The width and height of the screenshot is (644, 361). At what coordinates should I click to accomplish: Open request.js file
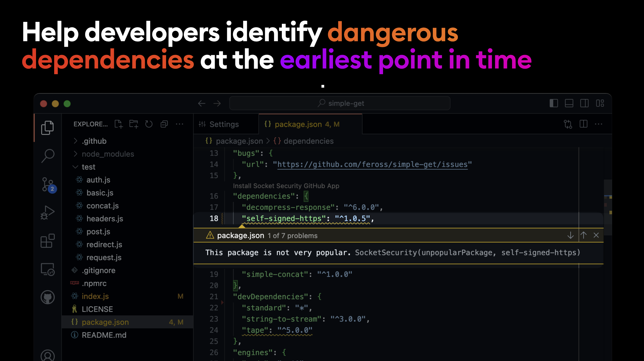[x=128, y=257]
